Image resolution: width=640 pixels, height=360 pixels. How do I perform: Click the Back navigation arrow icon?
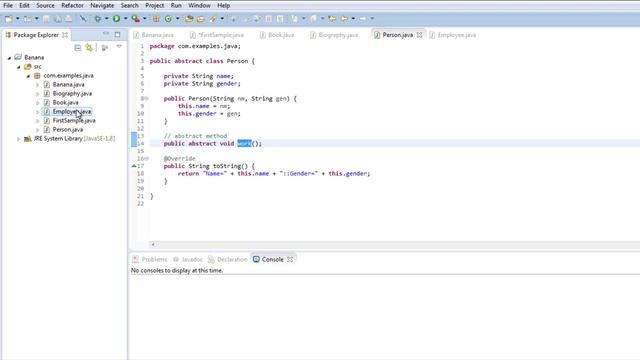344,19
